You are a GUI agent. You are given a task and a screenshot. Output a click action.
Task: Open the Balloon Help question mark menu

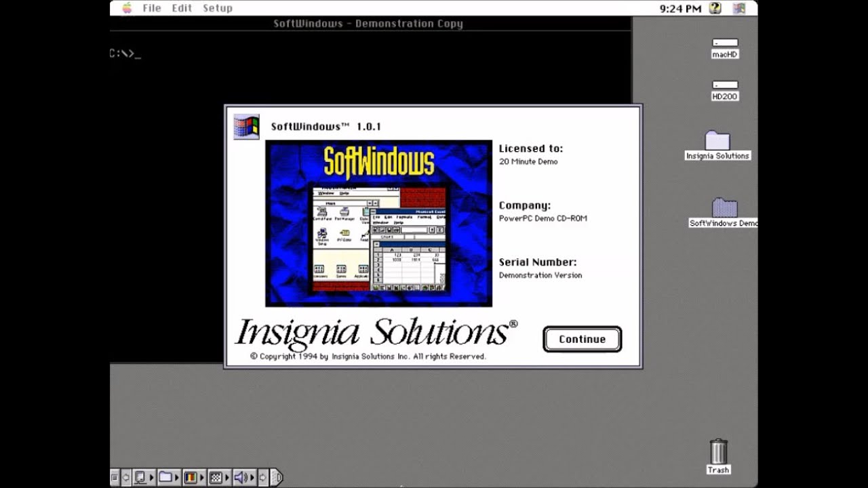pyautogui.click(x=715, y=8)
